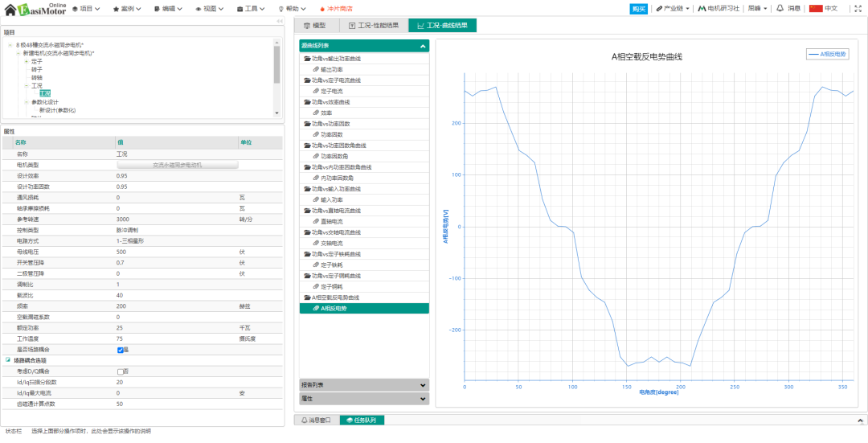This screenshot has height=443, width=868.
Task: Collapse the 参数化设计 tree node
Action: [26, 102]
